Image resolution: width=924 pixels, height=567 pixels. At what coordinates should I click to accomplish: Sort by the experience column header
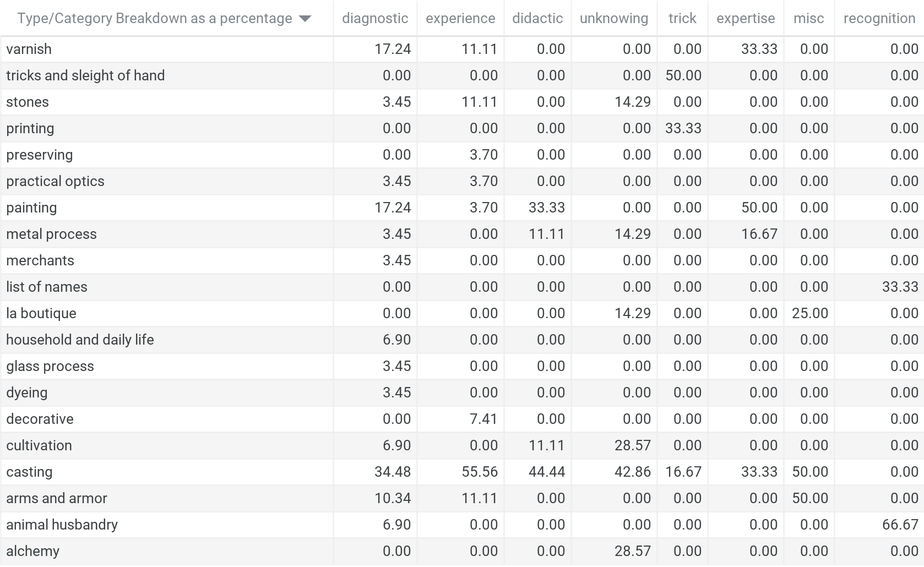coord(460,18)
